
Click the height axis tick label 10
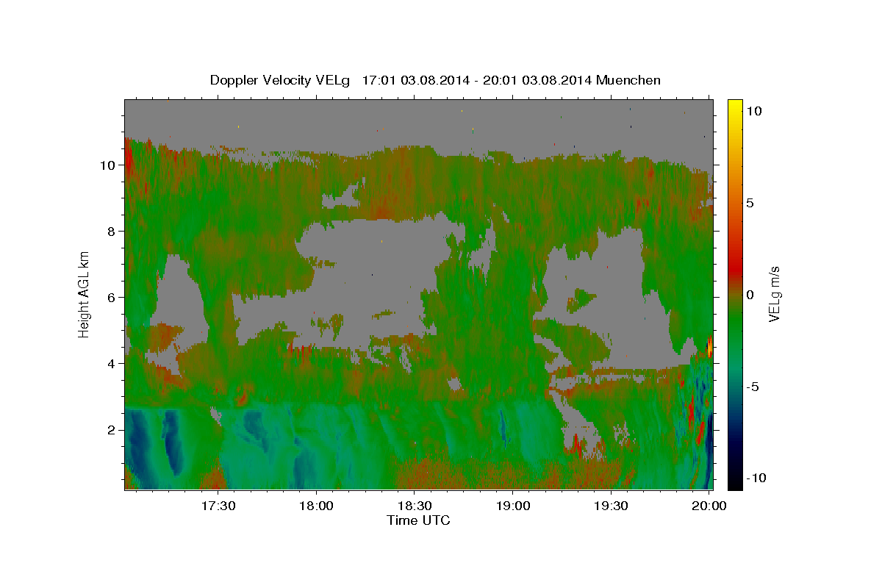click(109, 165)
